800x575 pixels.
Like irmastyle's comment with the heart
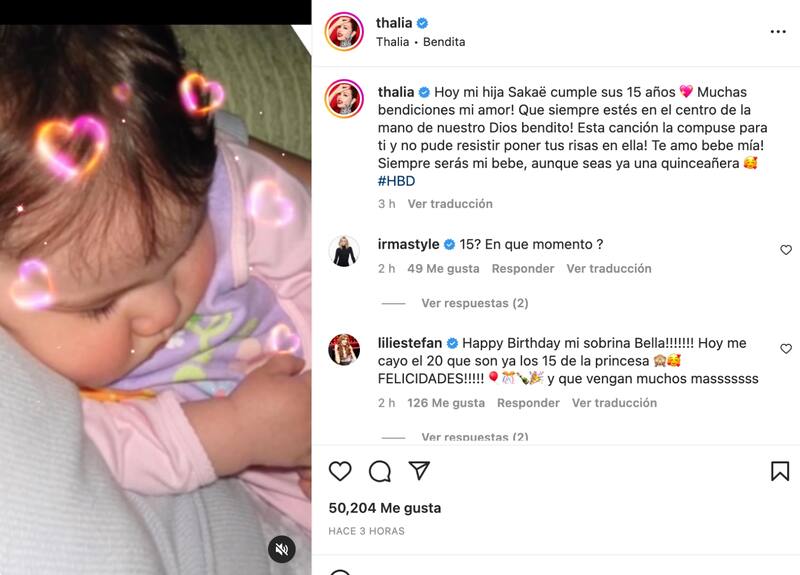click(786, 249)
